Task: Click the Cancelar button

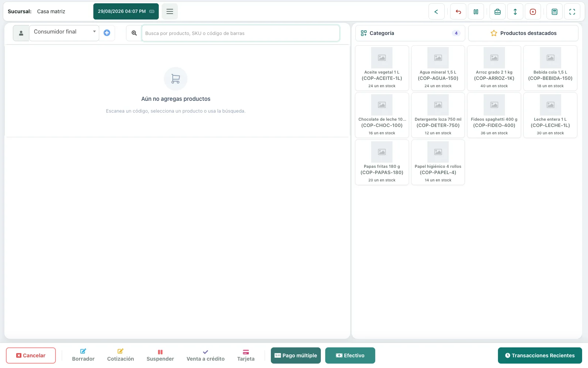Action: point(31,355)
